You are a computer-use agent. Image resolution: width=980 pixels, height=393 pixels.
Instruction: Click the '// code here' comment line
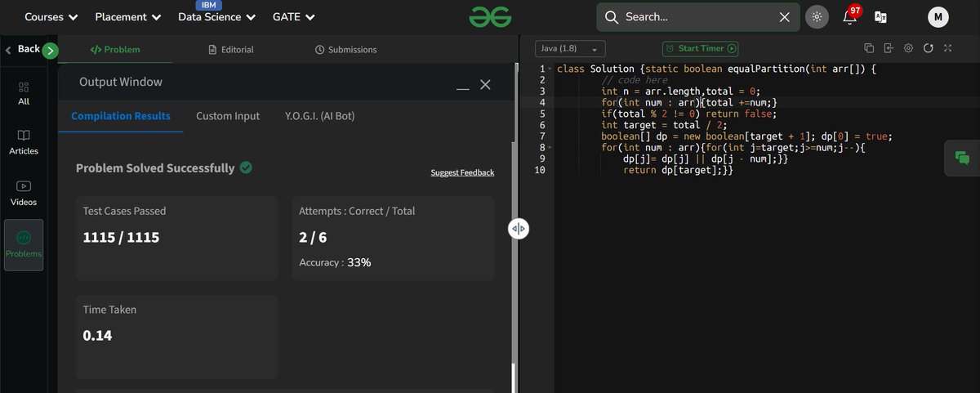click(x=635, y=80)
